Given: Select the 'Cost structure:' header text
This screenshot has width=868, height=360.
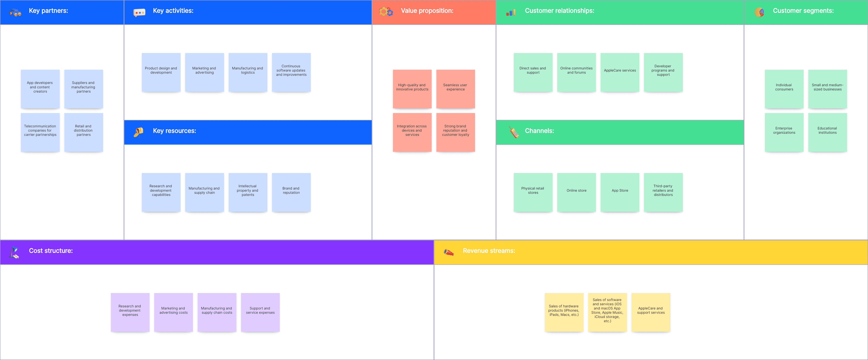Looking at the screenshot, I should (51, 251).
